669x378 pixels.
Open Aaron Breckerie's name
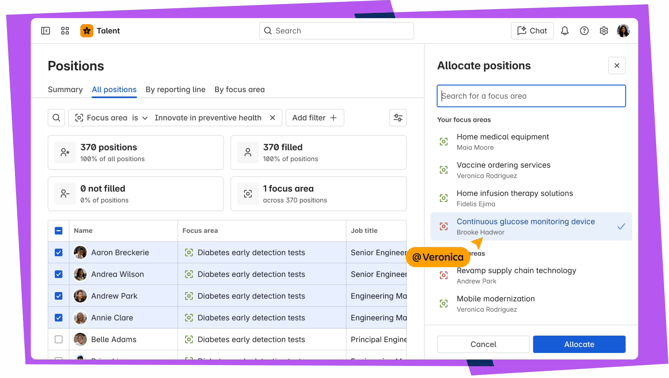(x=120, y=253)
